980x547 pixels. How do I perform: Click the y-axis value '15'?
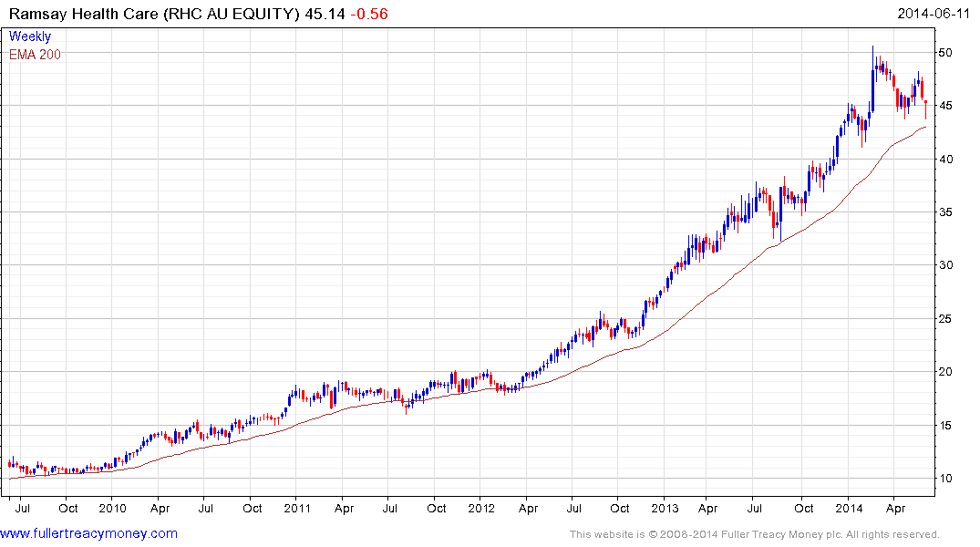tap(945, 426)
